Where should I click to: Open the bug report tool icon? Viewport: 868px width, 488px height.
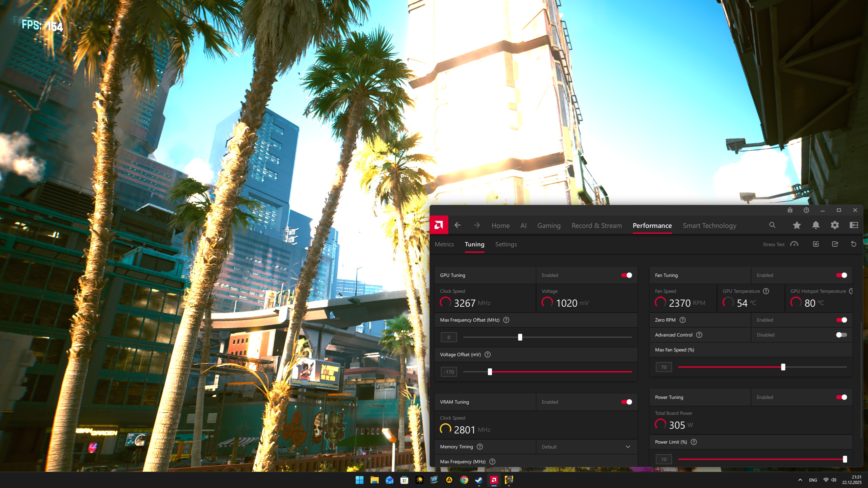tap(790, 210)
